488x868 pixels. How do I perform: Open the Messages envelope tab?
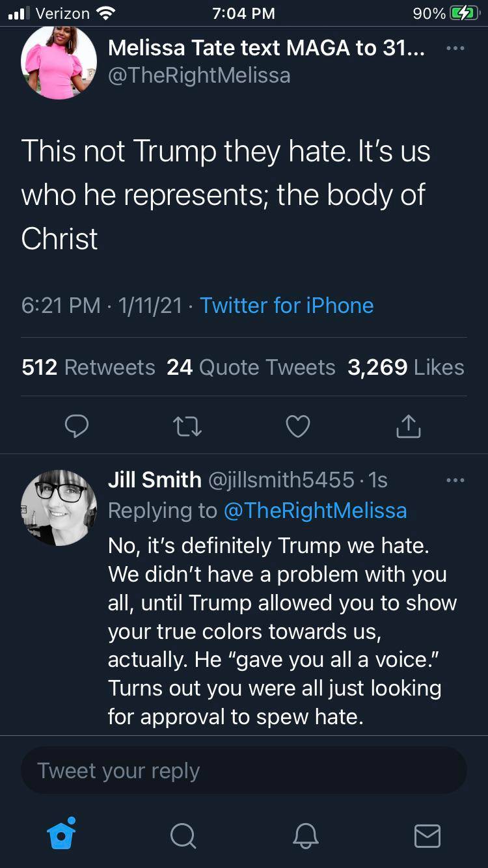427,835
